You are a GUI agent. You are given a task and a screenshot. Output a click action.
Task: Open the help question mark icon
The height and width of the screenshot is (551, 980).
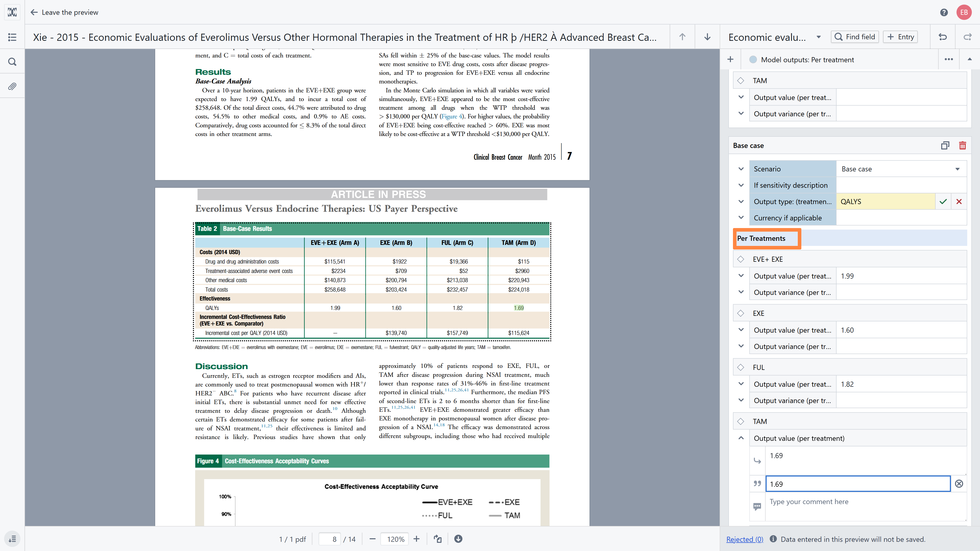point(944,12)
